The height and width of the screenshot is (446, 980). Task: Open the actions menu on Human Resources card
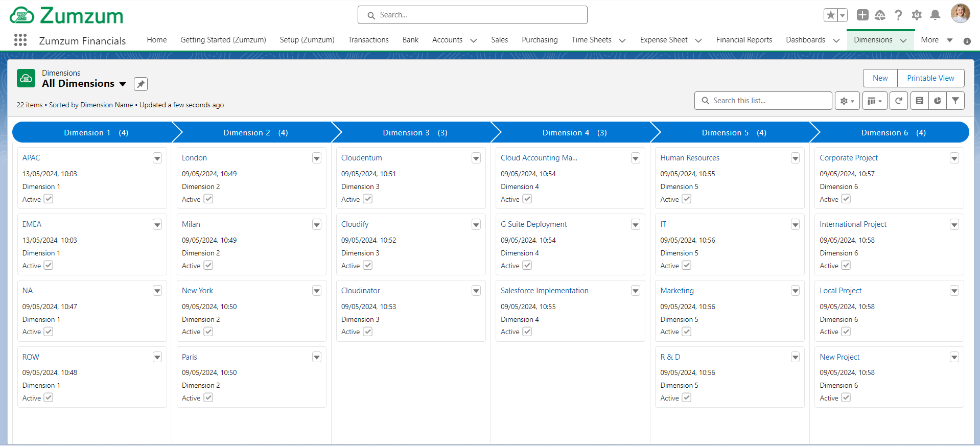[x=795, y=158]
